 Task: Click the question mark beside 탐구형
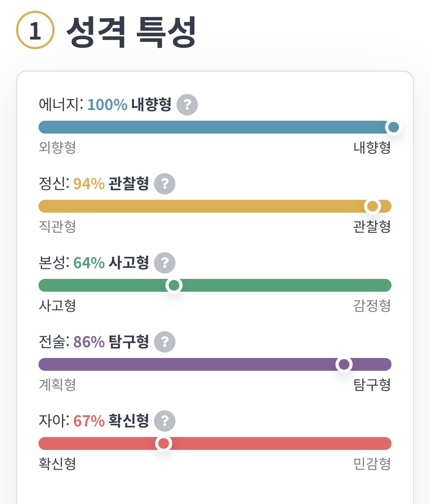165,342
